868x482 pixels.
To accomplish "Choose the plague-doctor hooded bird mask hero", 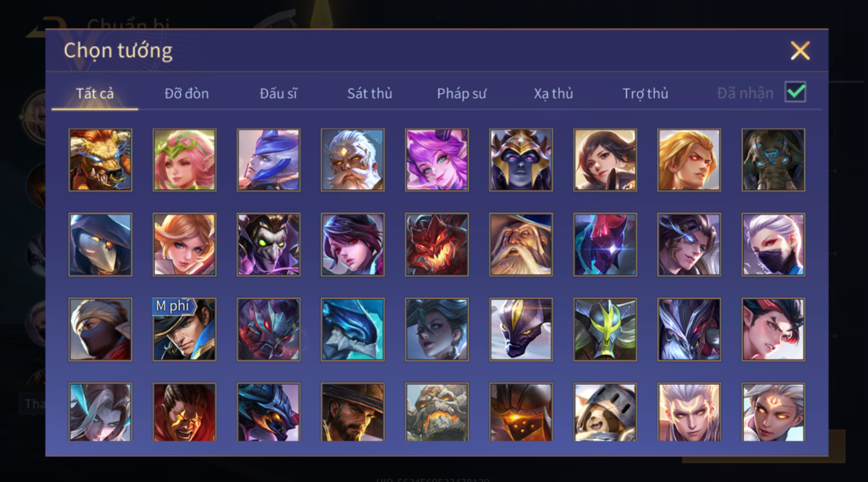I will [x=100, y=244].
